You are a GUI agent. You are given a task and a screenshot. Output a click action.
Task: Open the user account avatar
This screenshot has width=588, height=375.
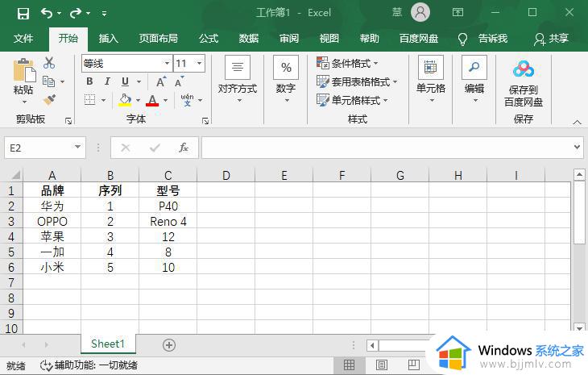(420, 13)
